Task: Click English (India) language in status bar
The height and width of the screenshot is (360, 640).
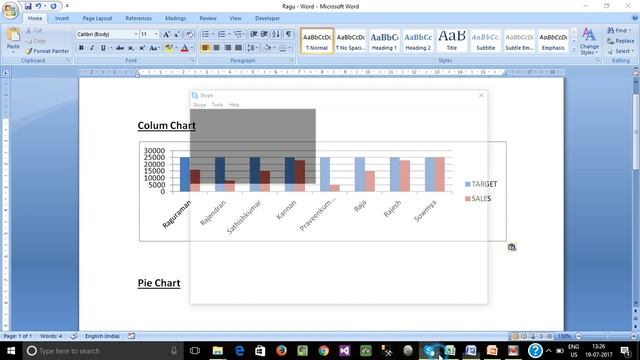Action: [102, 336]
